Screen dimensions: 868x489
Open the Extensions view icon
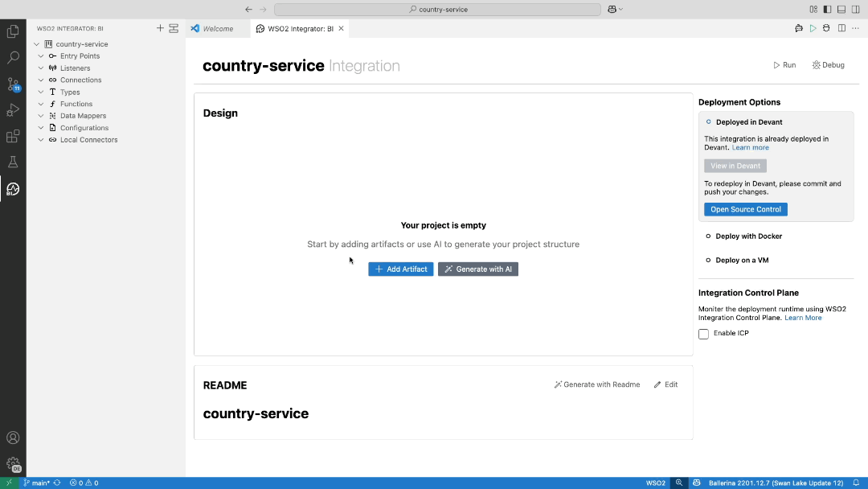pos(13,137)
